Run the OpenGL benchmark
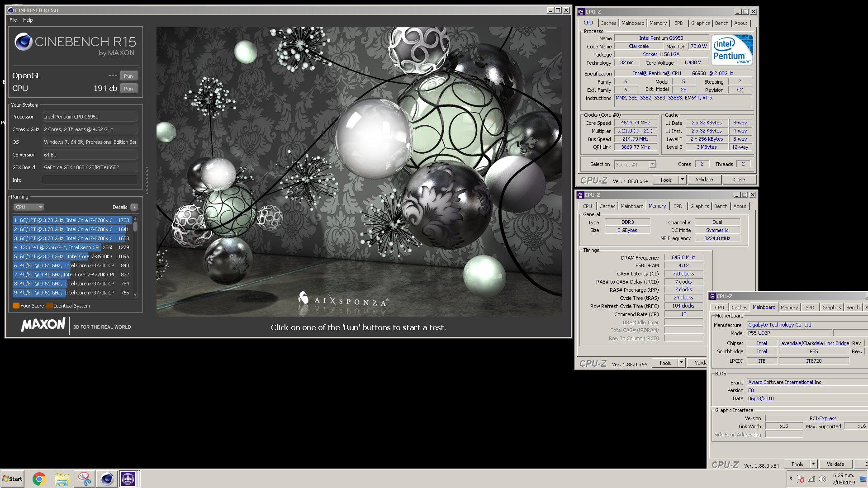 (x=128, y=76)
